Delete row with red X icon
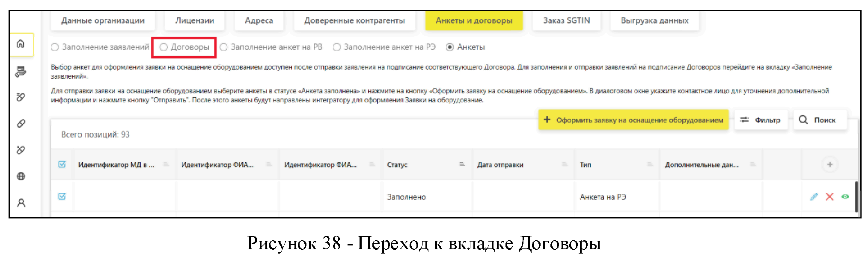This screenshot has width=868, height=260. (829, 197)
